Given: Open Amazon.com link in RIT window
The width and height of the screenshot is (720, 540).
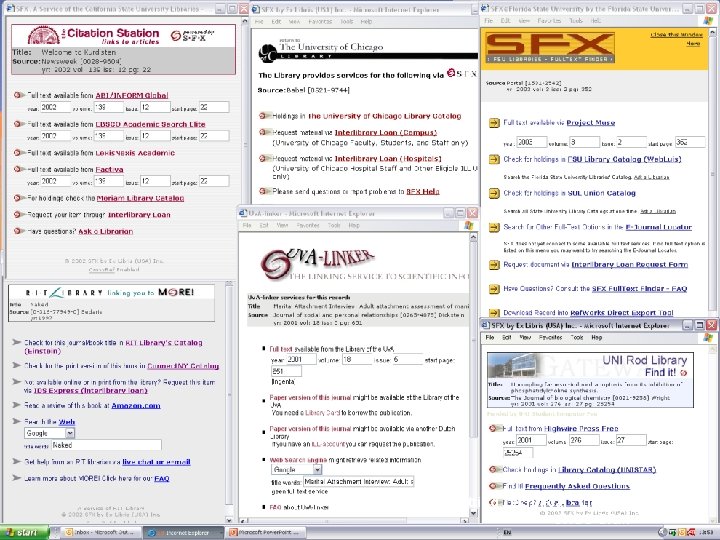Looking at the screenshot, I should point(136,405).
